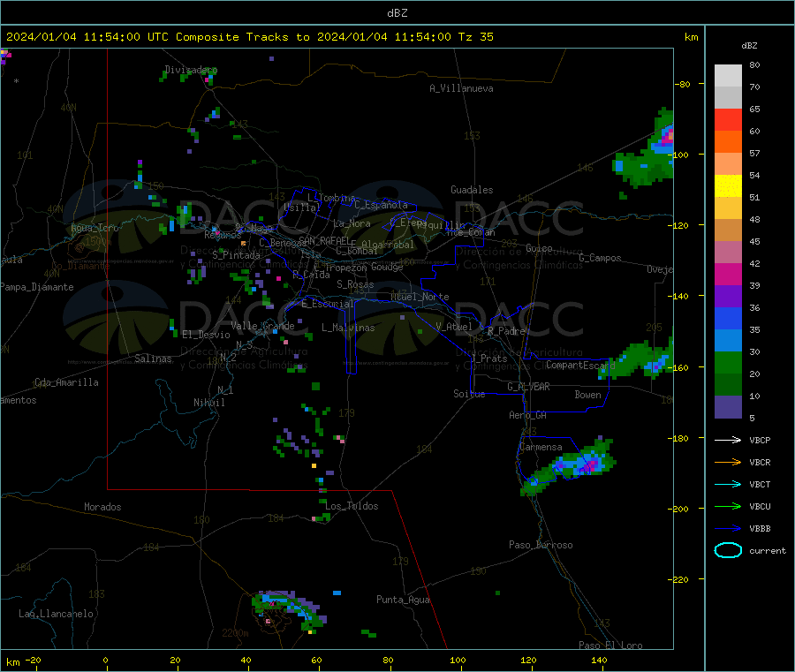The height and width of the screenshot is (672, 795).
Task: Pick the 5 dBZ purple color swatch
Action: click(x=728, y=407)
